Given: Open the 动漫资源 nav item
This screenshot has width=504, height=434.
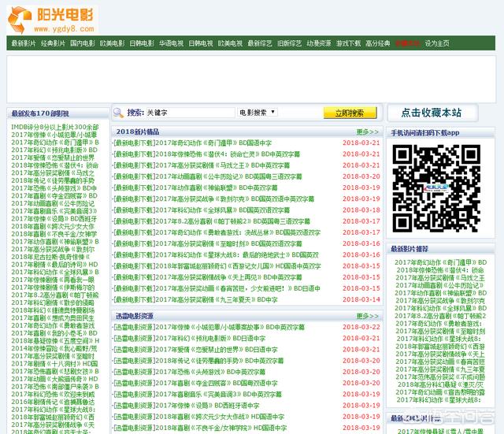Looking at the screenshot, I should tap(319, 43).
